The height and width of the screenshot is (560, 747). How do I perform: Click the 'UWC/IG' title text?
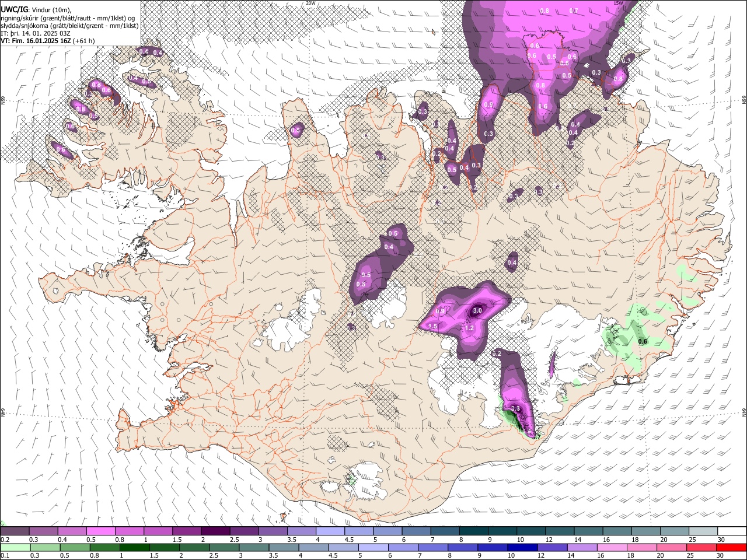(x=13, y=10)
